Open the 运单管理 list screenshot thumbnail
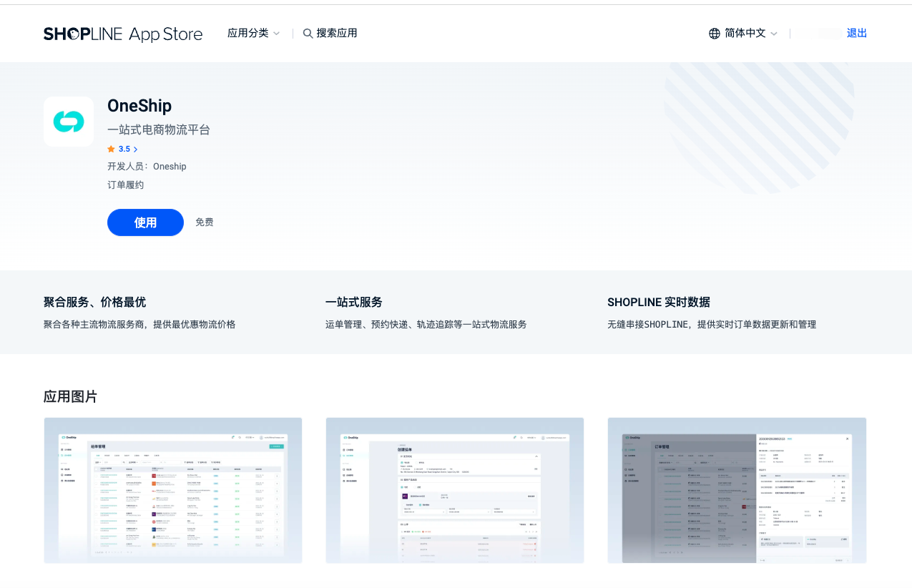The height and width of the screenshot is (588, 912). (x=173, y=491)
